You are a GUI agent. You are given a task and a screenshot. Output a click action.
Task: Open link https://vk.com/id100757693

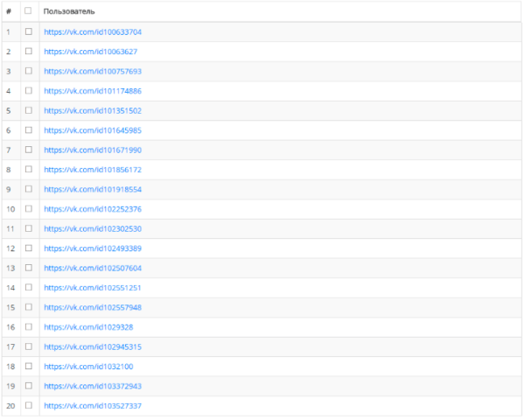tap(93, 72)
